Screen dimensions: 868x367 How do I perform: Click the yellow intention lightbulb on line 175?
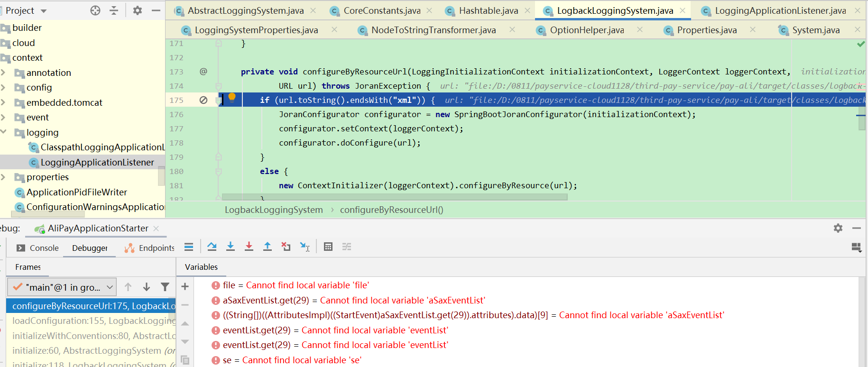click(x=232, y=98)
